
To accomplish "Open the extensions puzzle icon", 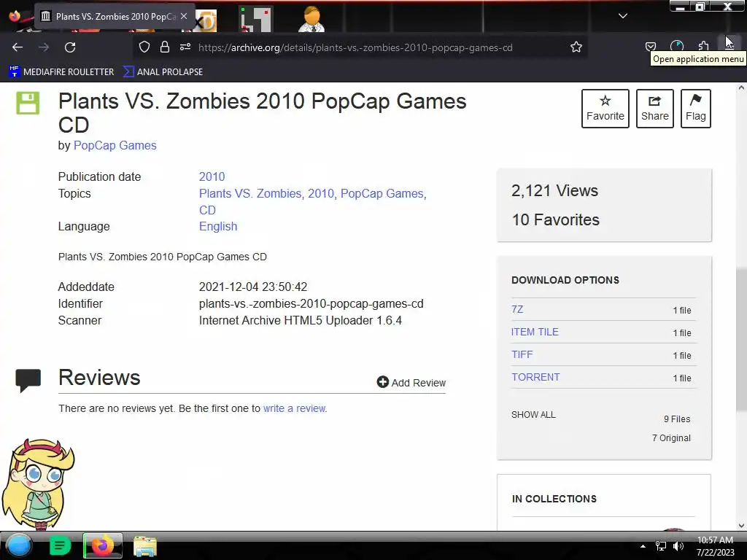I will tap(703, 46).
